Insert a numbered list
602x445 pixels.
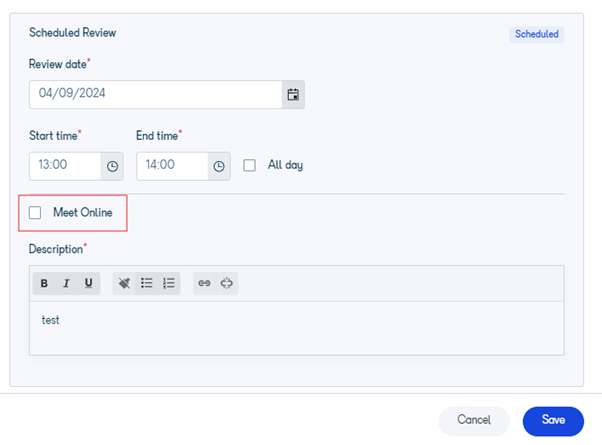169,283
